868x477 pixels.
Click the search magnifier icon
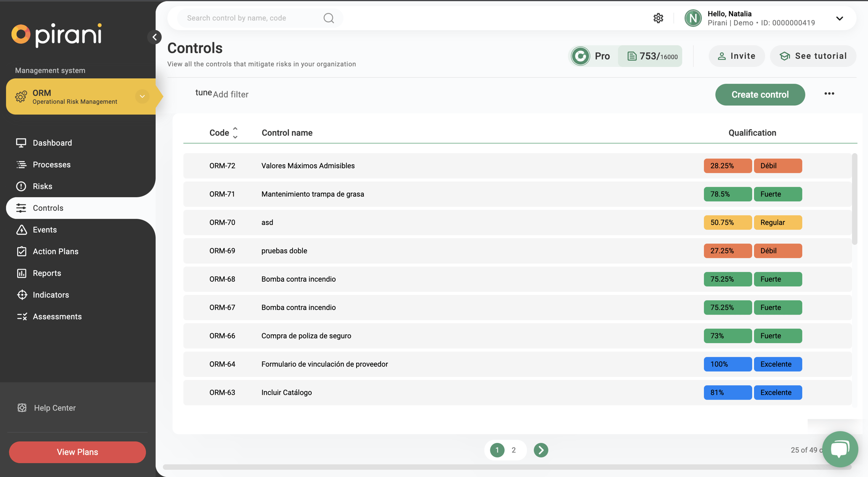tap(329, 18)
